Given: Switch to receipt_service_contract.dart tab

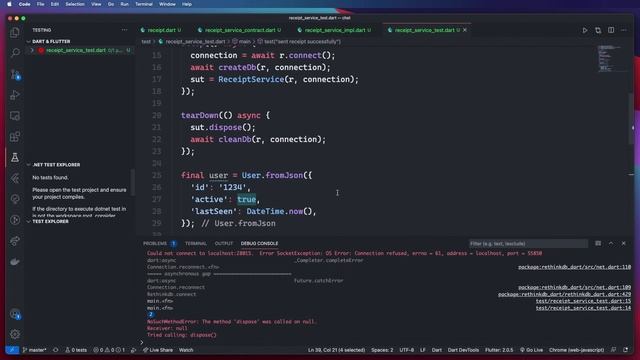Looking at the screenshot, I should point(240,30).
